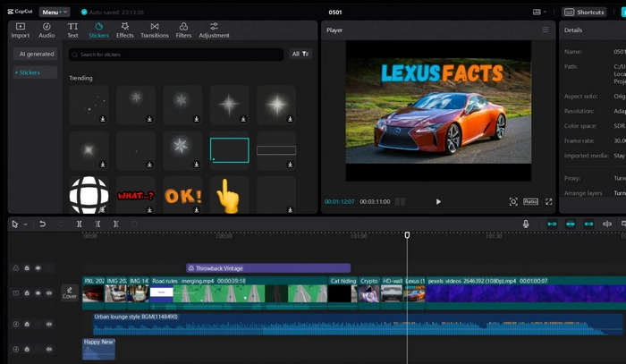Mute the Urban lounge BGM track
Image resolution: width=626 pixels, height=364 pixels.
[x=49, y=324]
